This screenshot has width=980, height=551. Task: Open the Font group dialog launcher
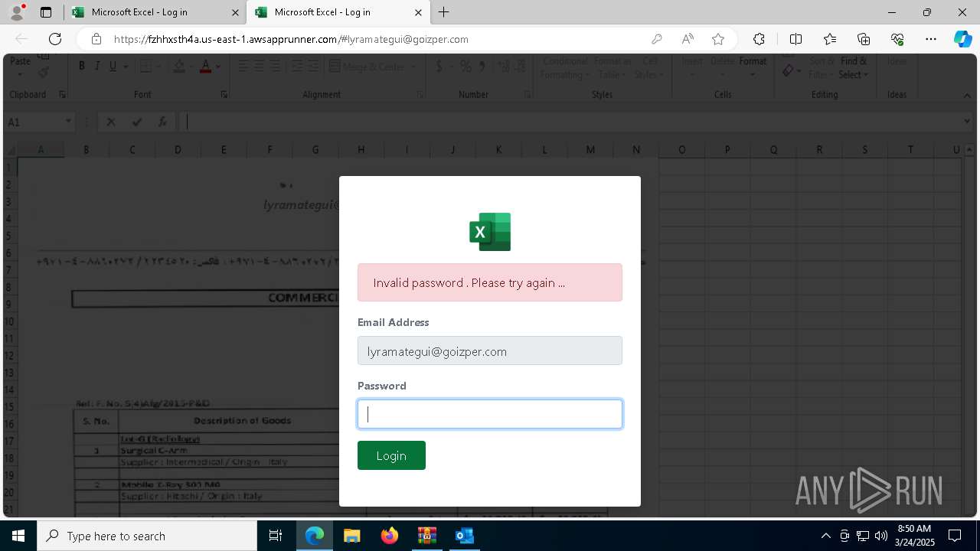(224, 95)
